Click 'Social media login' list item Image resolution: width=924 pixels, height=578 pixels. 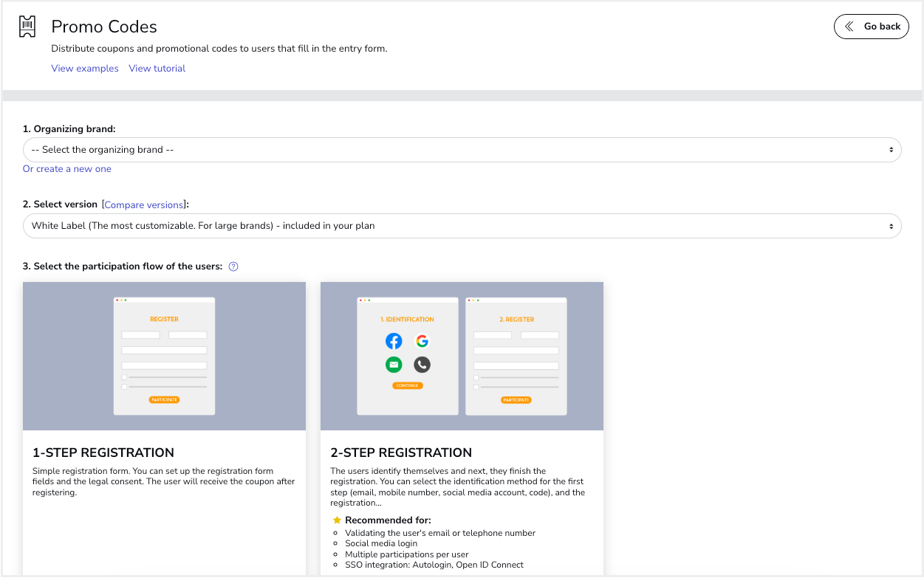[381, 543]
